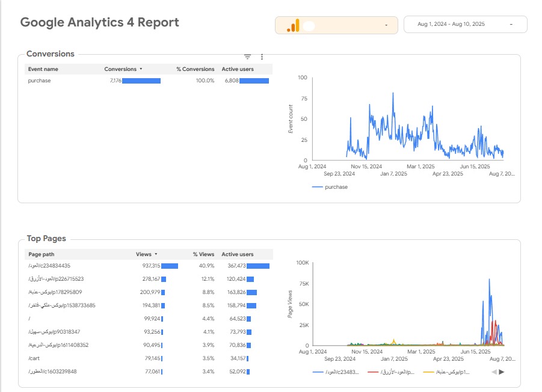This screenshot has height=392, width=542.
Task: Toggle the yellow legend series in page views chart
Action: click(x=446, y=372)
